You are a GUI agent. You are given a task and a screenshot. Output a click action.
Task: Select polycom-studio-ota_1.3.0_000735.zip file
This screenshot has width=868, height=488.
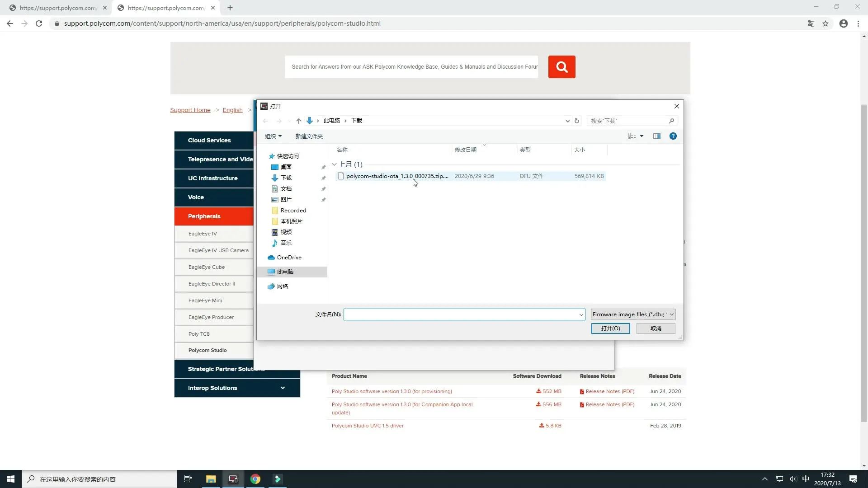[470, 176]
